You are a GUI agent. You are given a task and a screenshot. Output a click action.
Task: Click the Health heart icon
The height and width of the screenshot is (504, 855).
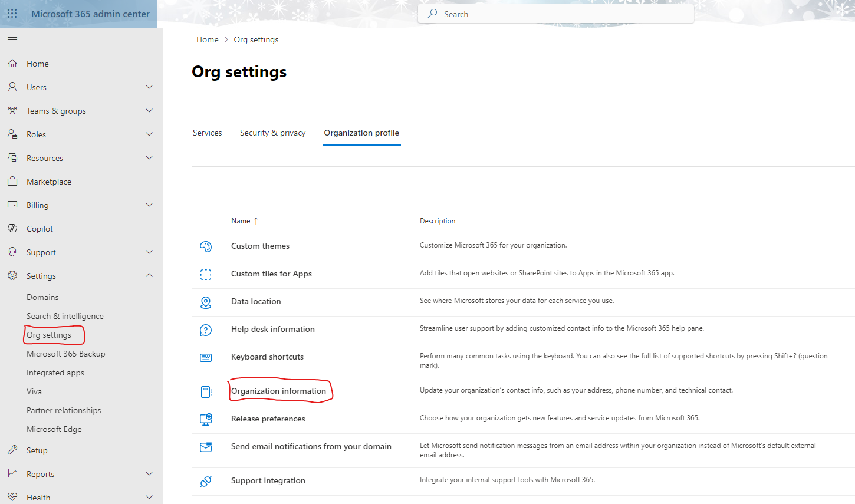click(x=12, y=497)
